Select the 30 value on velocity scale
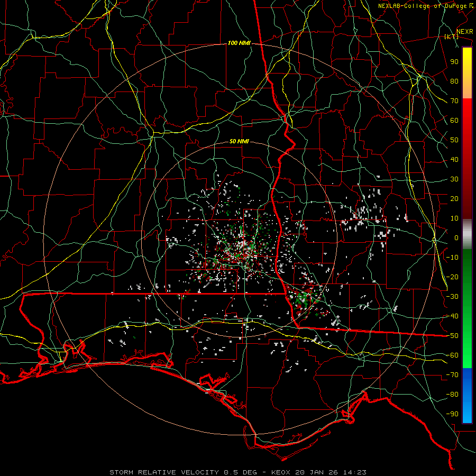This screenshot has height=476, width=476. [454, 179]
